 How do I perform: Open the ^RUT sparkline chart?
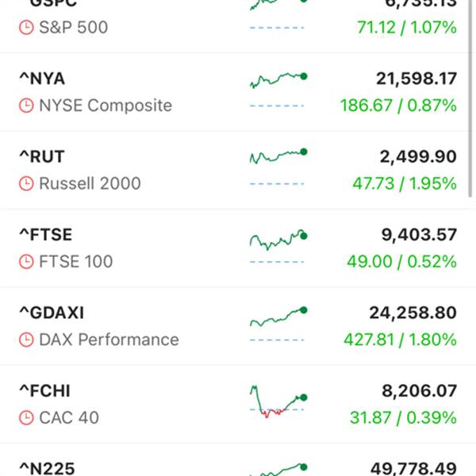[278, 156]
